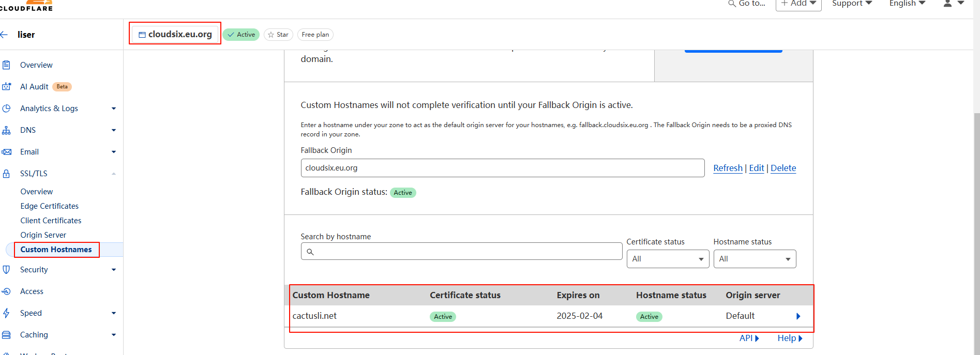The height and width of the screenshot is (355, 980).
Task: Click the Analytics & Logs pie icon
Action: click(6, 109)
